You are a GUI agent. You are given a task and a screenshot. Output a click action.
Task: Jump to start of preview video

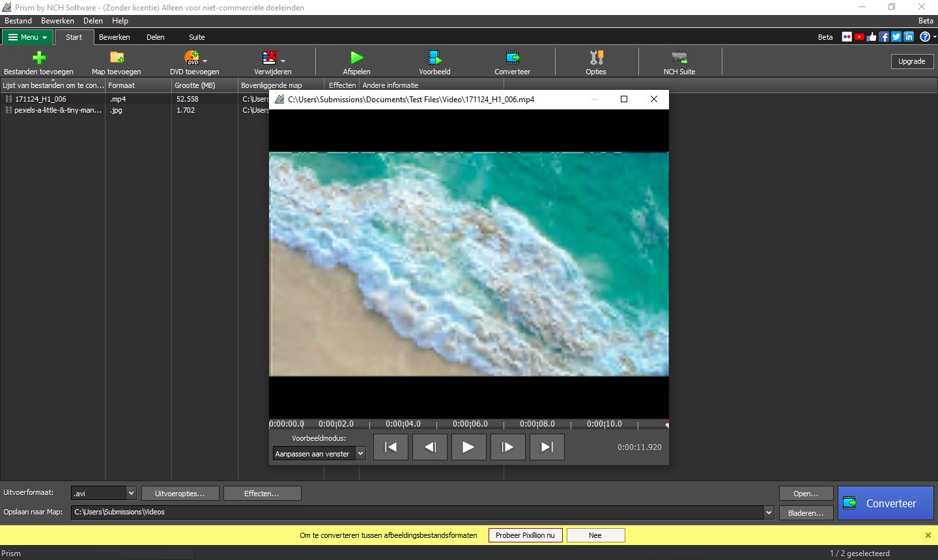(x=391, y=447)
